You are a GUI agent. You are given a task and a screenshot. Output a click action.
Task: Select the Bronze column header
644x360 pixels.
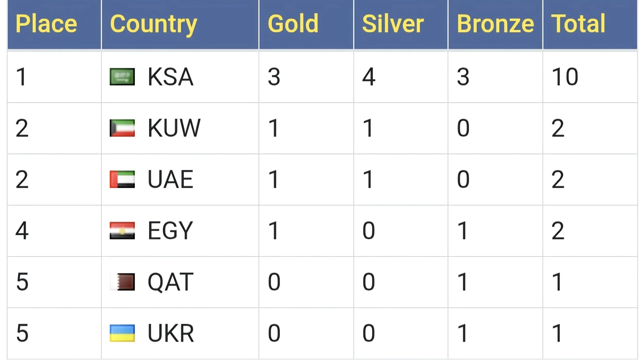(495, 23)
